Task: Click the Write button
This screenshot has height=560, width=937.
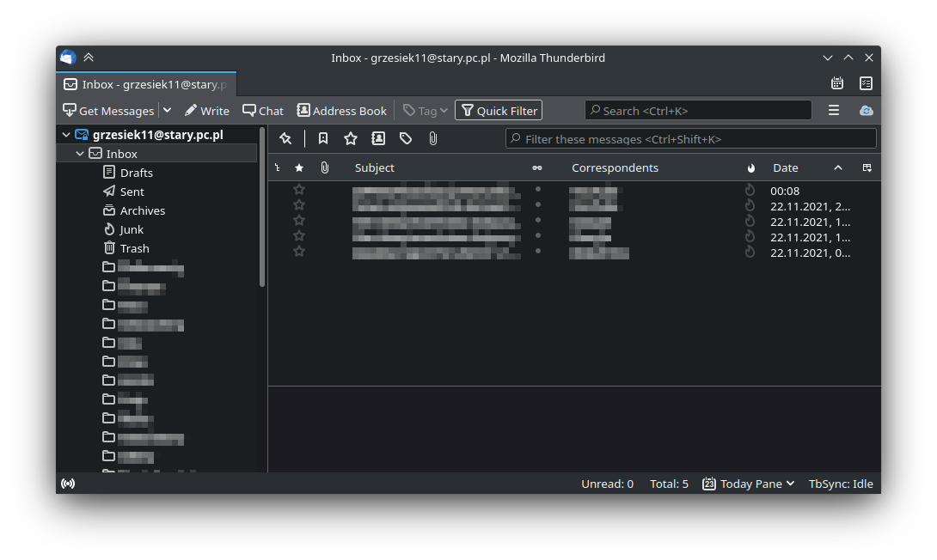Action: coord(207,111)
